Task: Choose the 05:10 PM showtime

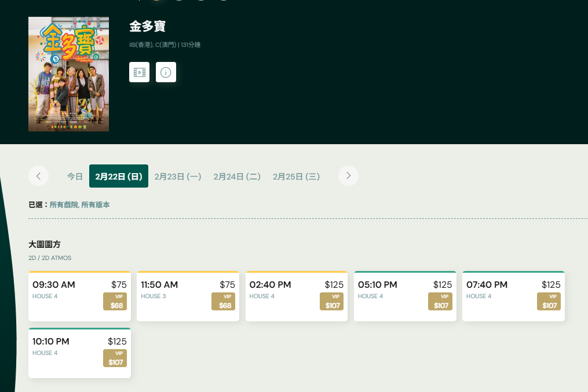Action: tap(389, 295)
